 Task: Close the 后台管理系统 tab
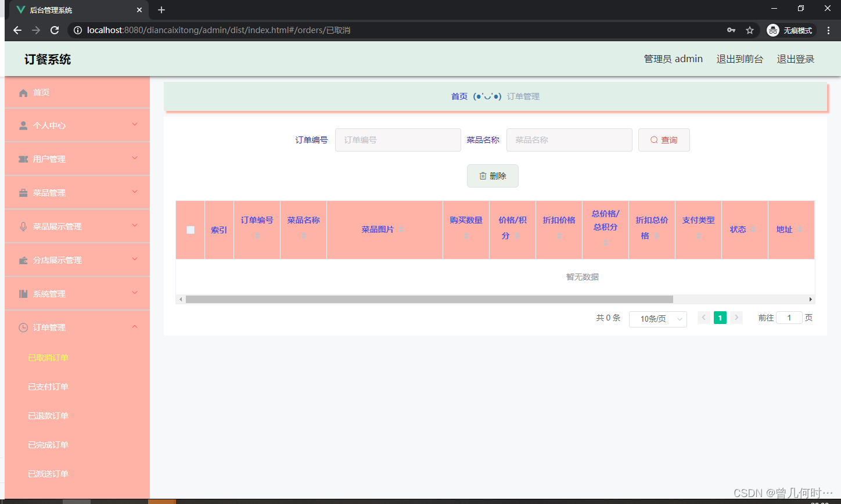139,10
